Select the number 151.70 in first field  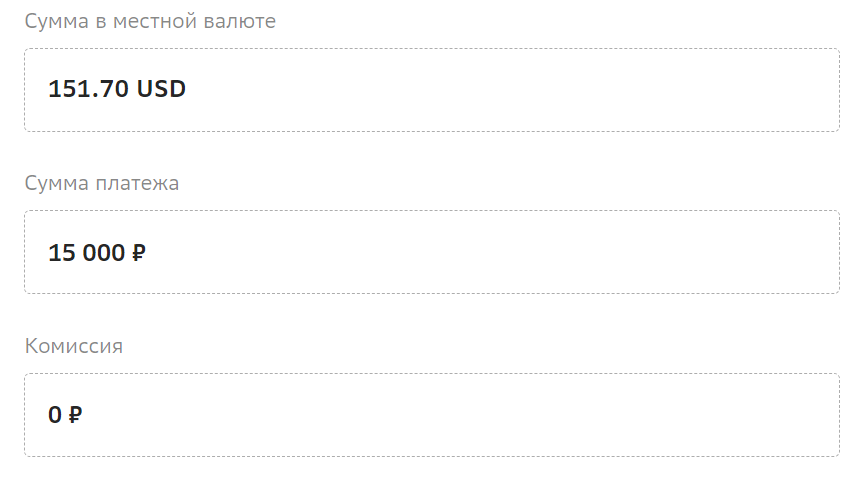(x=89, y=89)
